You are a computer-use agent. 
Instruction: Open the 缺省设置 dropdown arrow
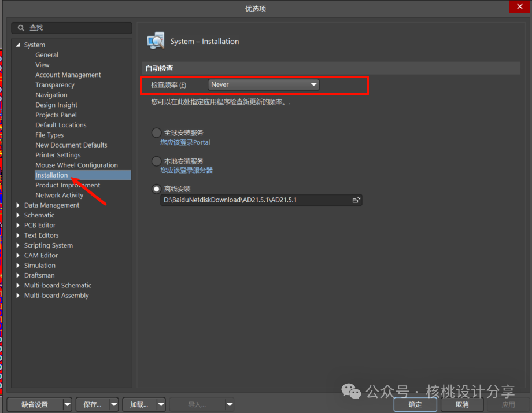(68, 404)
